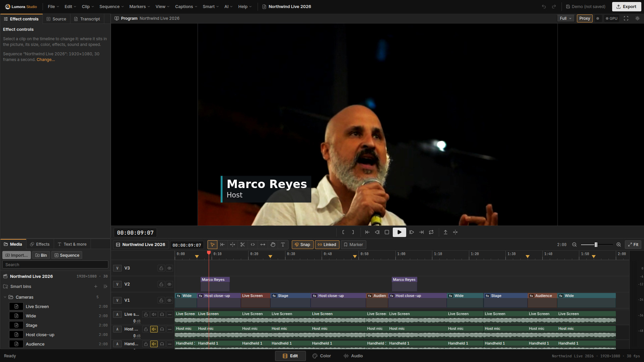Image resolution: width=644 pixels, height=362 pixels.
Task: Collapse the Cameras bin
Action: pyautogui.click(x=5, y=297)
